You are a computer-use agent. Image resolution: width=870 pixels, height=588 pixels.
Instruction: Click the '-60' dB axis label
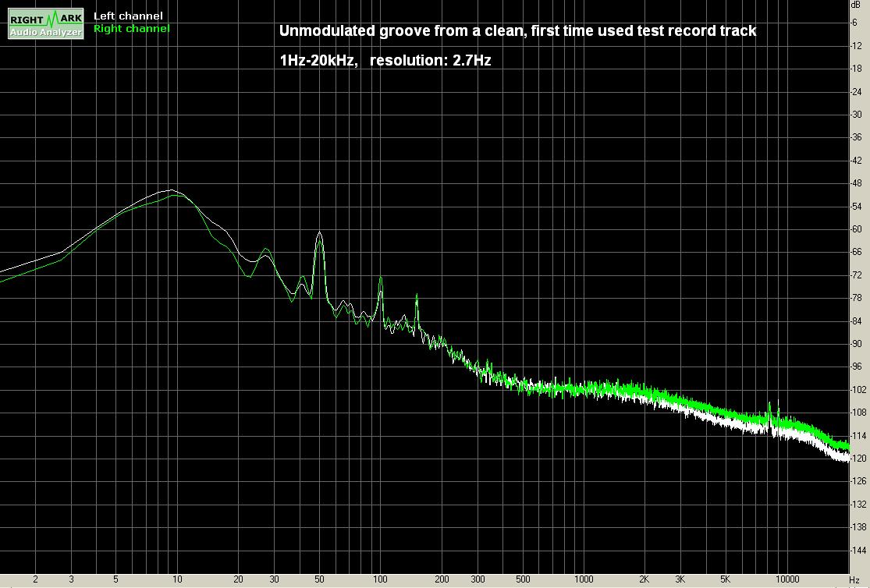[x=856, y=229]
